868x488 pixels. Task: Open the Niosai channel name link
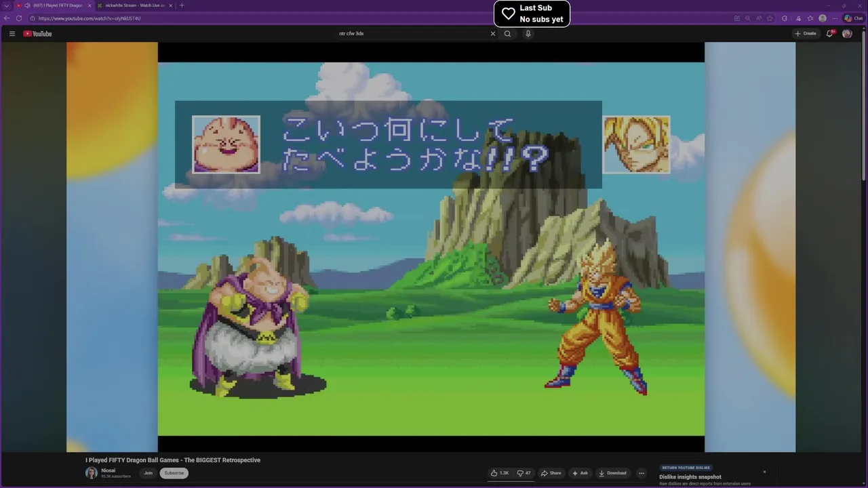coord(108,470)
